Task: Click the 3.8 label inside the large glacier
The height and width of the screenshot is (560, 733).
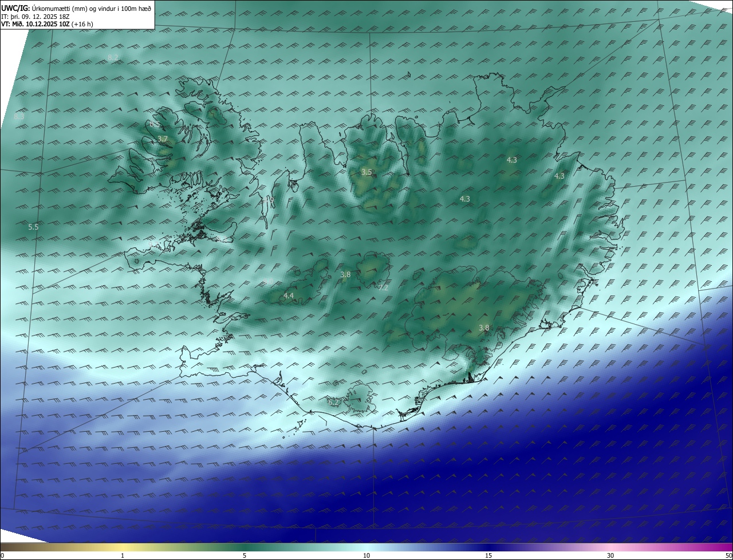Action: point(484,328)
